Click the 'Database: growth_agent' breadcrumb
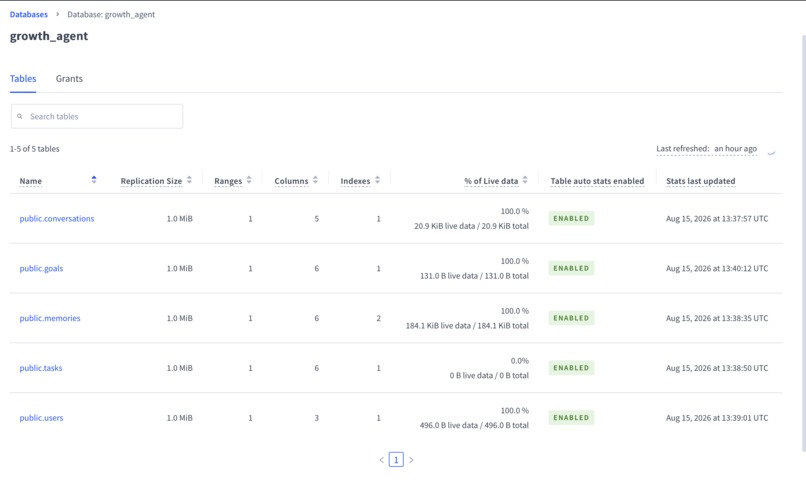This screenshot has width=806, height=484. click(x=111, y=14)
